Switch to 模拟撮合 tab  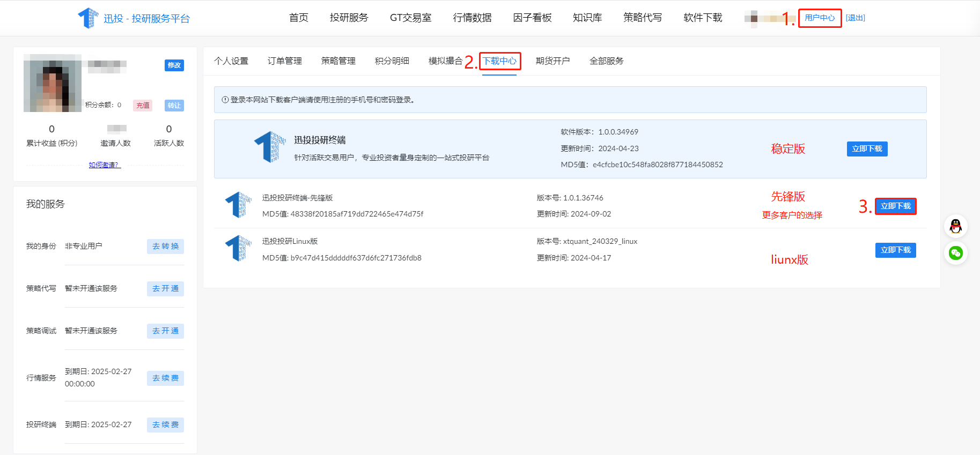tap(446, 61)
